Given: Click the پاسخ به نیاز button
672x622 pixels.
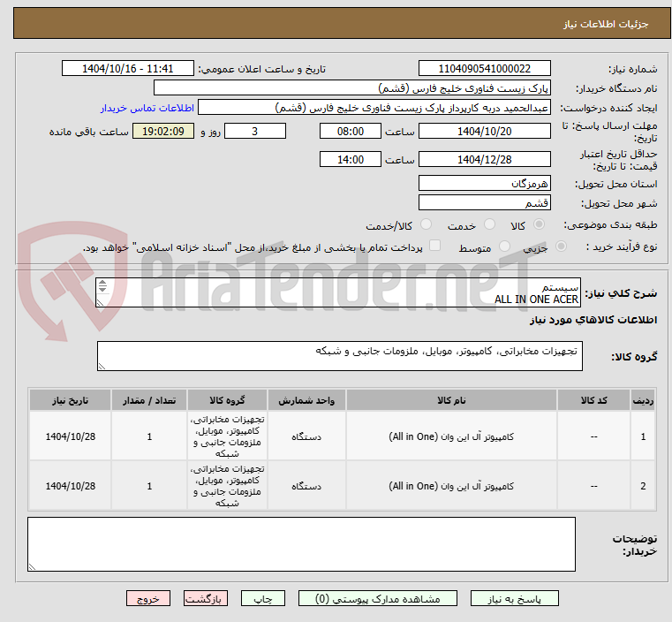Looking at the screenshot, I should [514, 598].
